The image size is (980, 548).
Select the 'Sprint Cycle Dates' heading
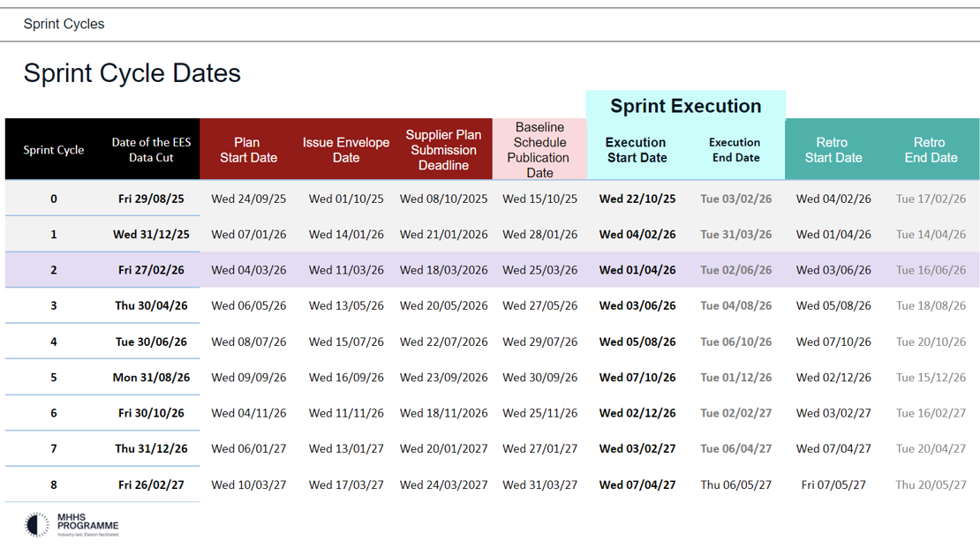[132, 73]
